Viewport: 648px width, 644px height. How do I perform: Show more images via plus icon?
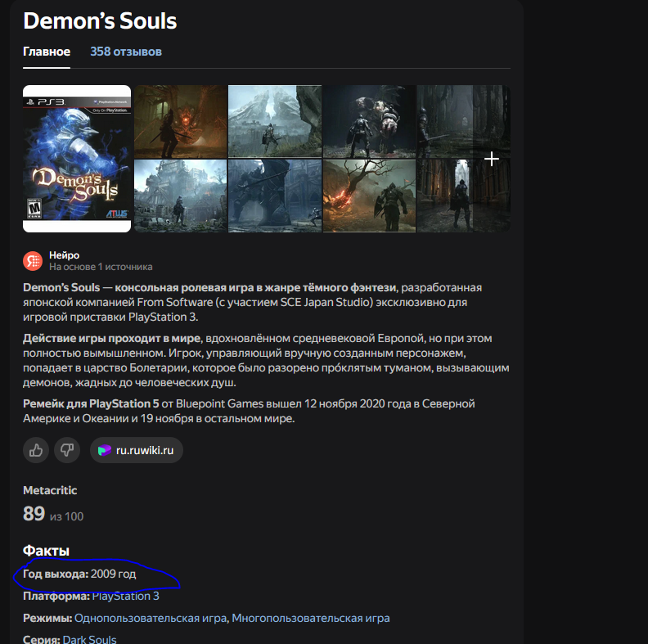coord(492,159)
